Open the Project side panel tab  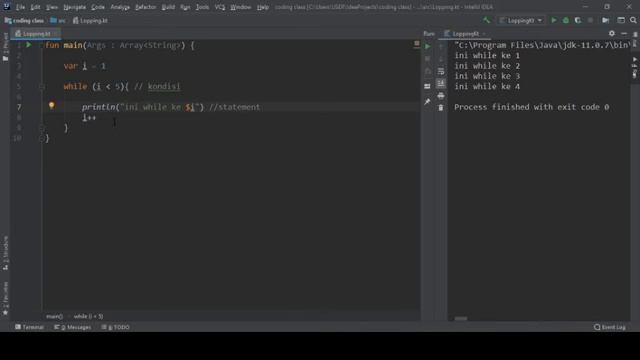(5, 47)
